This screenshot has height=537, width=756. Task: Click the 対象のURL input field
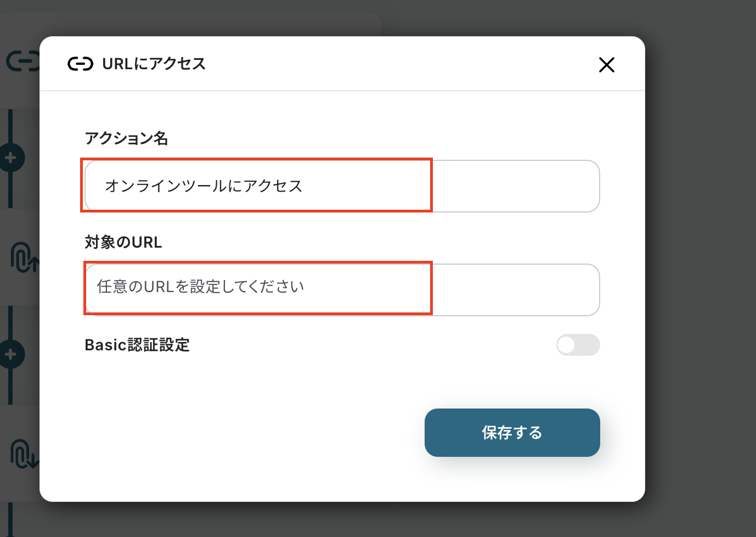pos(342,289)
